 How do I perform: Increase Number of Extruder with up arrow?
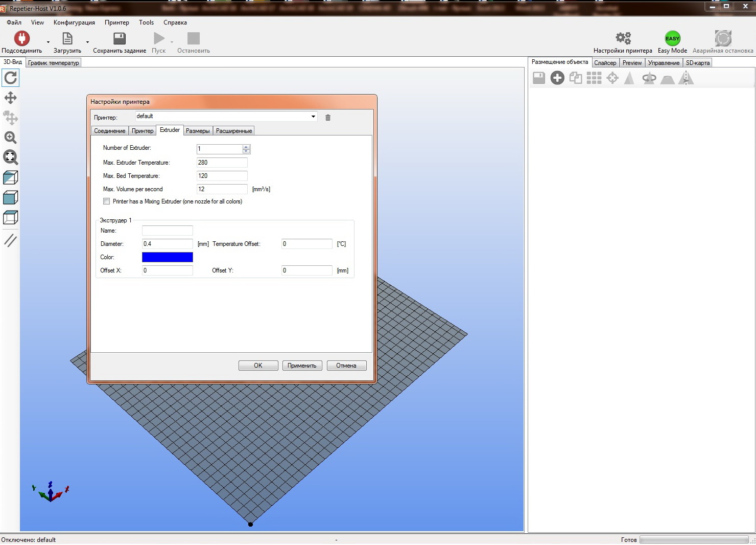(246, 147)
